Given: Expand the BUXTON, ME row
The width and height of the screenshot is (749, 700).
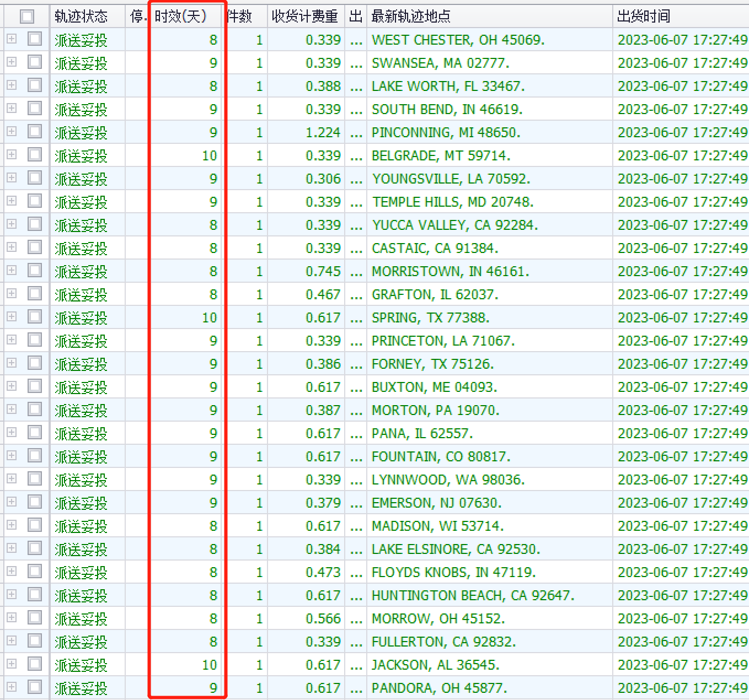Looking at the screenshot, I should coord(12,386).
